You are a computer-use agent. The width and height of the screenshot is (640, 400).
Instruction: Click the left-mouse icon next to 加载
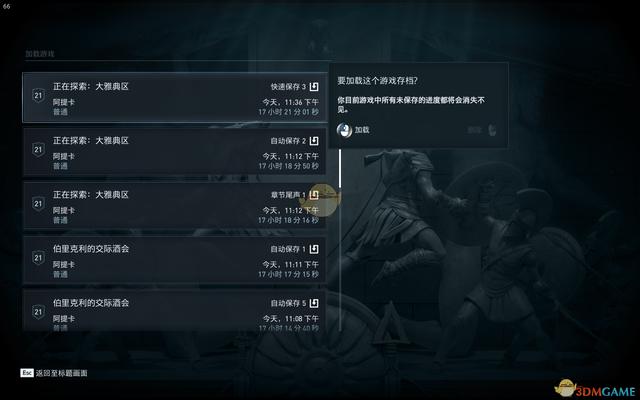pos(344,130)
